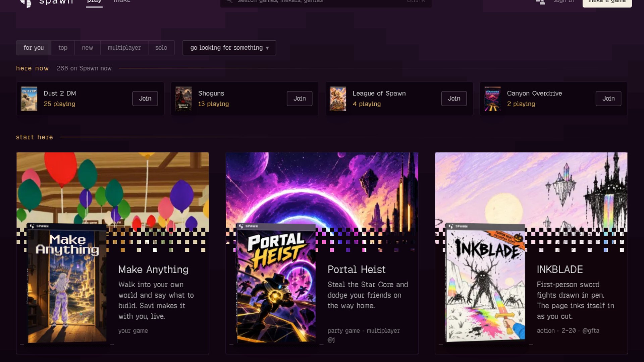This screenshot has width=644, height=362.
Task: Click the search magnifier icon
Action: 230,1
